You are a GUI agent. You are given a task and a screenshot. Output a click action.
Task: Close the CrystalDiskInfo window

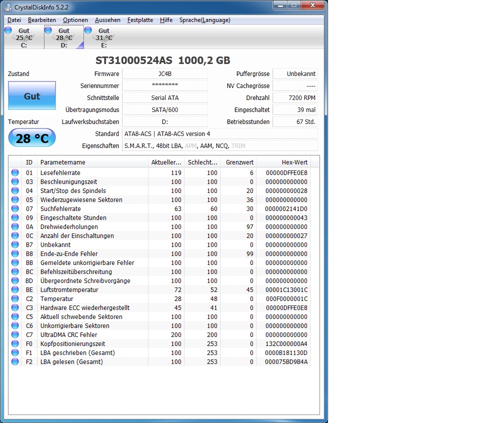point(312,5)
